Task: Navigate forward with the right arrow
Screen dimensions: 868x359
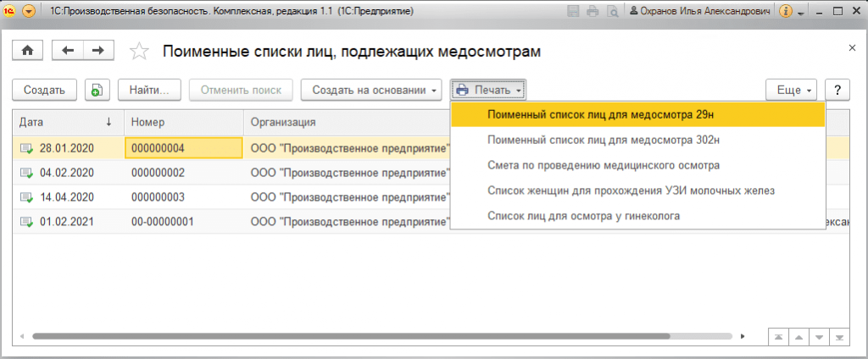Action: [98, 50]
